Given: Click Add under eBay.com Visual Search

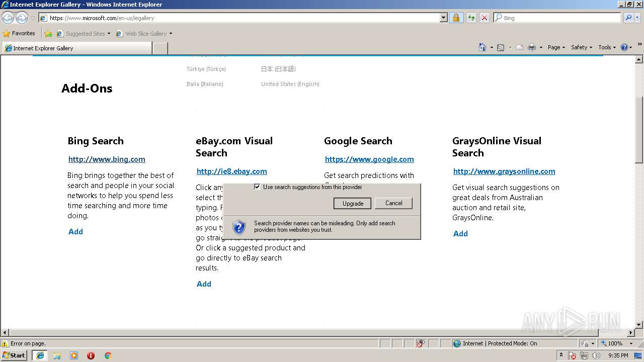Looking at the screenshot, I should pos(204,284).
